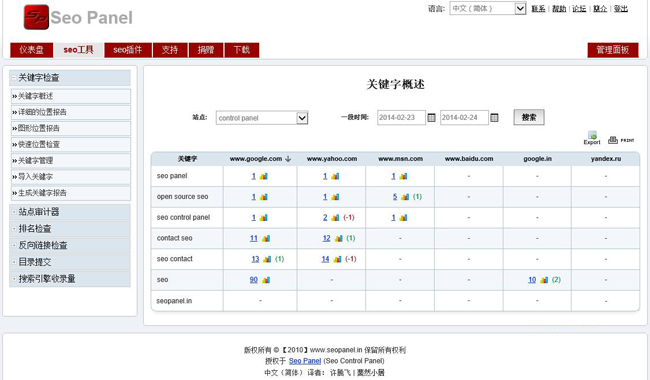Select the seo工具 tab

(78, 50)
